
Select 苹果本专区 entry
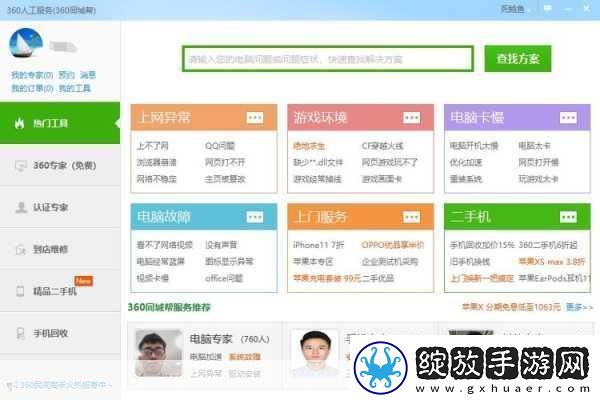(x=313, y=261)
